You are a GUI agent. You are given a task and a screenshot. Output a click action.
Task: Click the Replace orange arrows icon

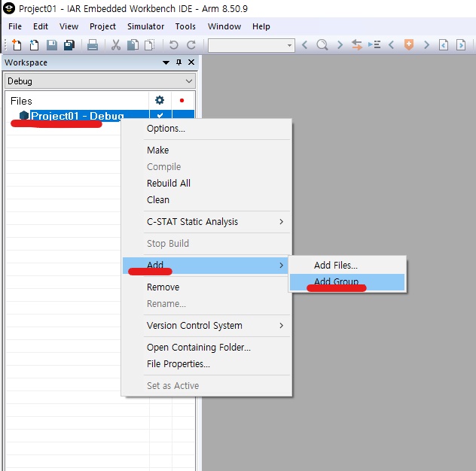click(357, 45)
